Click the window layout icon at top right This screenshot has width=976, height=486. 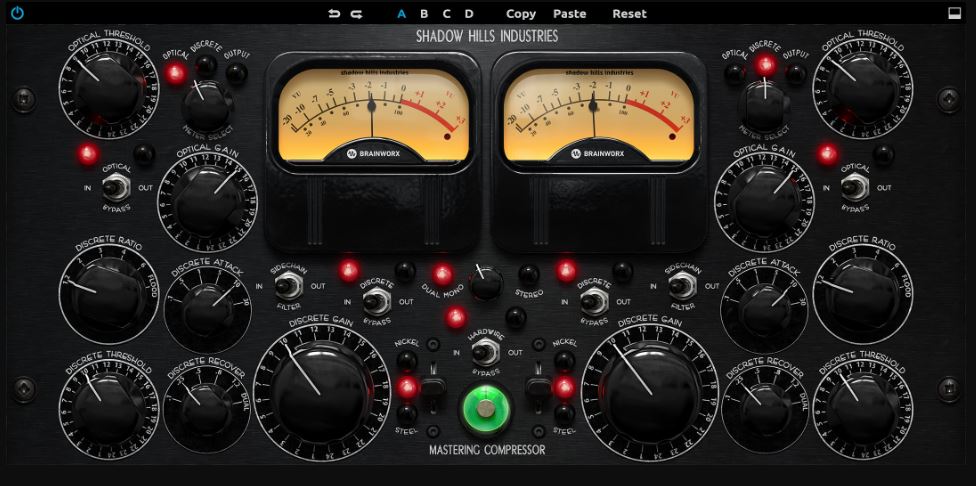[955, 13]
